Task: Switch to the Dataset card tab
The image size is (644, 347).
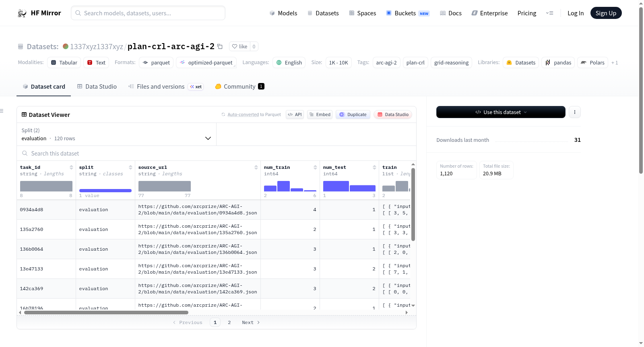Action: pos(44,86)
